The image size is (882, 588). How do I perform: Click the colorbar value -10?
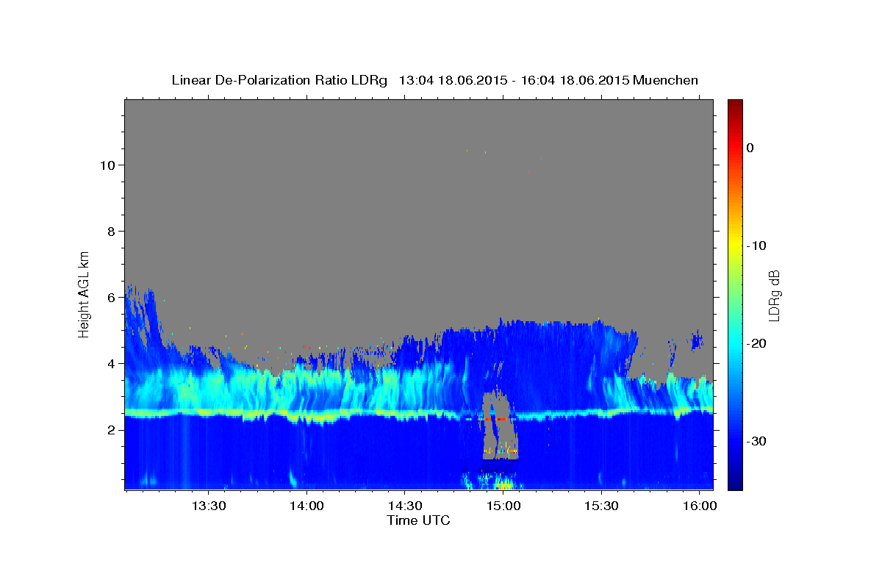click(756, 245)
